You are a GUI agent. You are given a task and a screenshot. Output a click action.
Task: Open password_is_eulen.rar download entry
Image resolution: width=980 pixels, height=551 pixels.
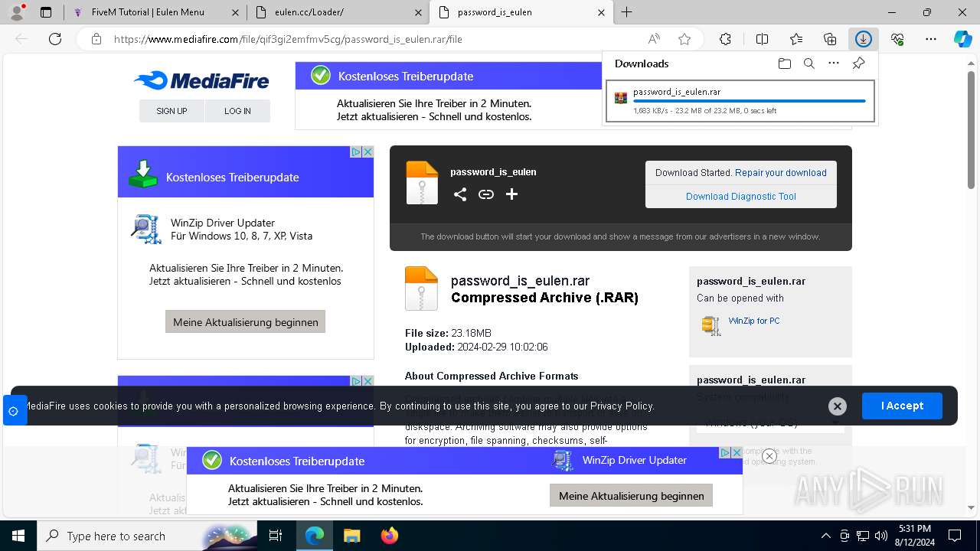tap(740, 100)
